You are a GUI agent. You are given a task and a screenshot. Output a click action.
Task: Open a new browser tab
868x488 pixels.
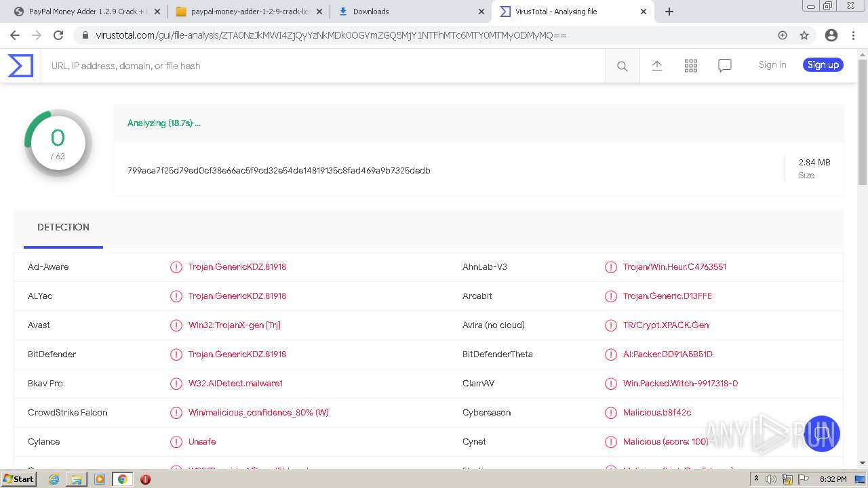(669, 12)
